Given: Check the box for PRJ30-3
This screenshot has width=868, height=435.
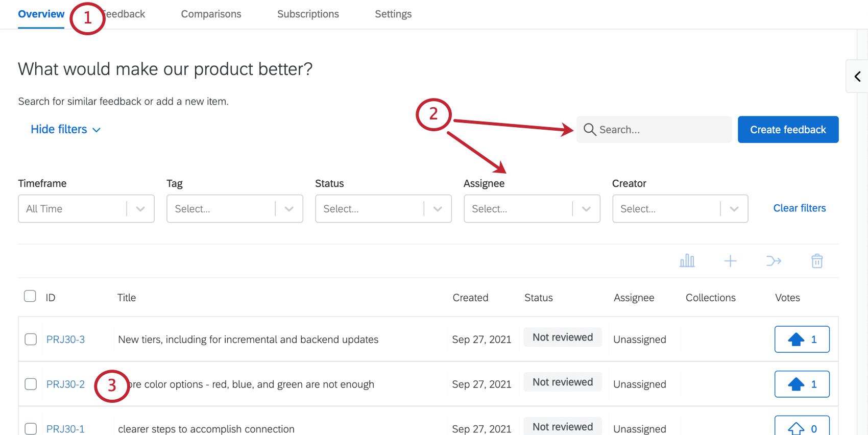Looking at the screenshot, I should [x=31, y=340].
